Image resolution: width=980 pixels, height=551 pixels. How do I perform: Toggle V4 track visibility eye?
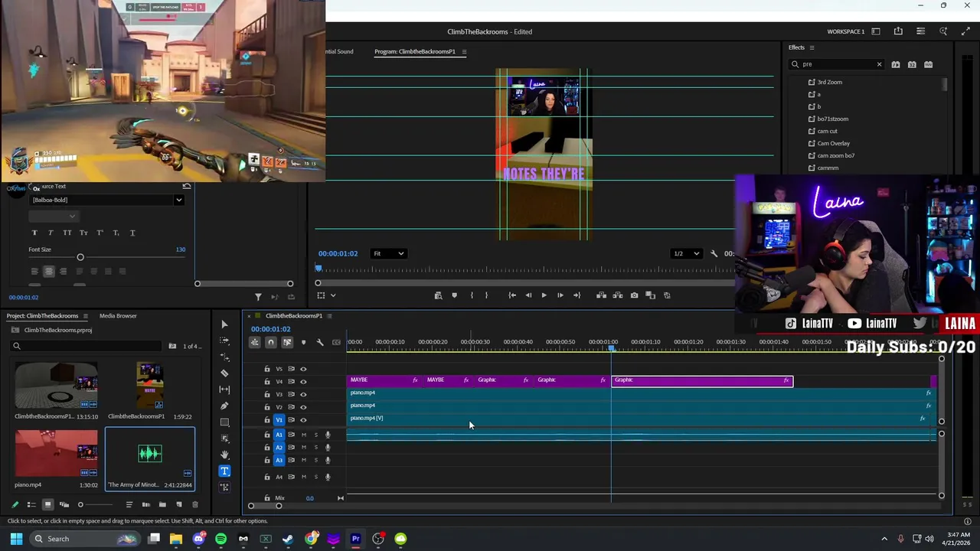(303, 381)
